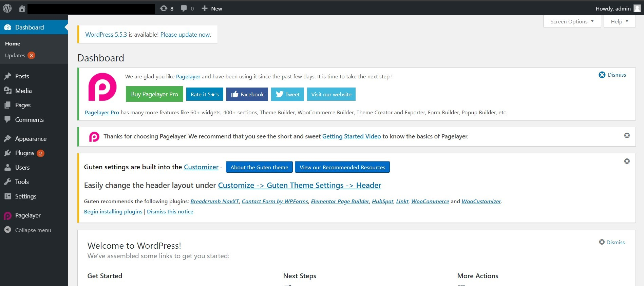Visit site via the home icon
The width and height of the screenshot is (644, 286).
click(22, 8)
